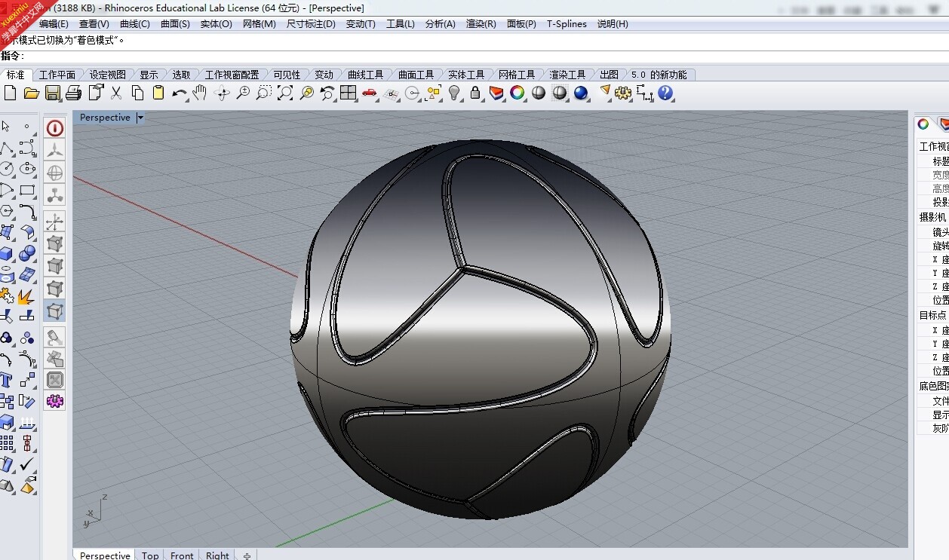Switch to the 渲染工具 toolbar tab
Image resolution: width=949 pixels, height=560 pixels.
tap(567, 75)
